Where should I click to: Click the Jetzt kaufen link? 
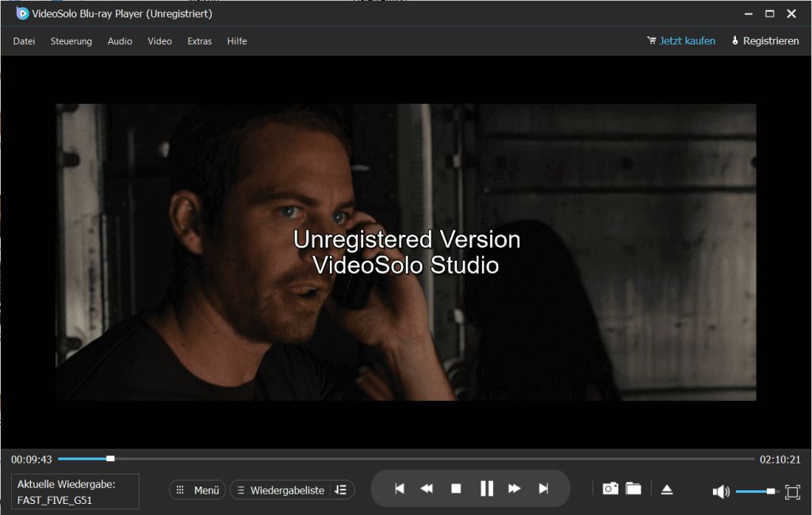click(x=681, y=40)
